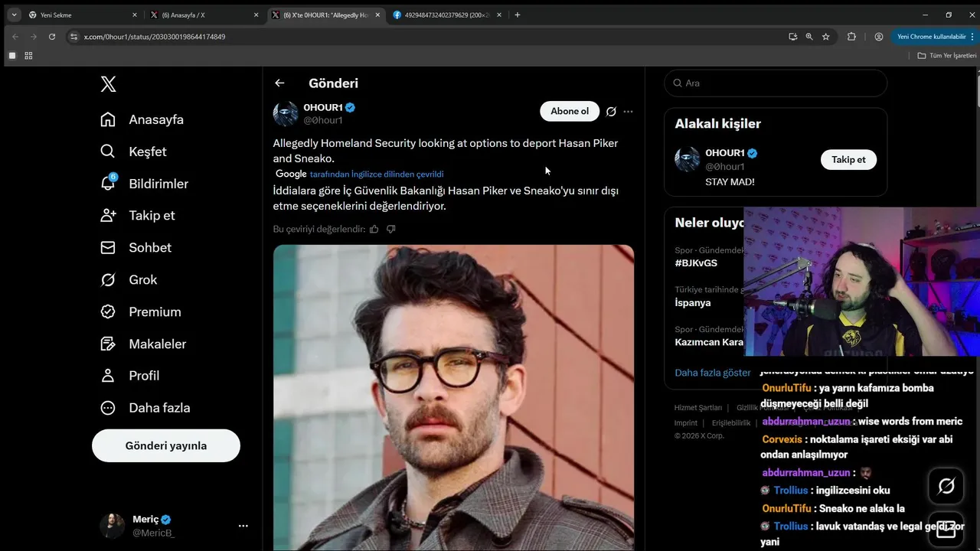This screenshot has height=551, width=980.
Task: Click Hizmet Şartları footer link
Action: point(697,408)
